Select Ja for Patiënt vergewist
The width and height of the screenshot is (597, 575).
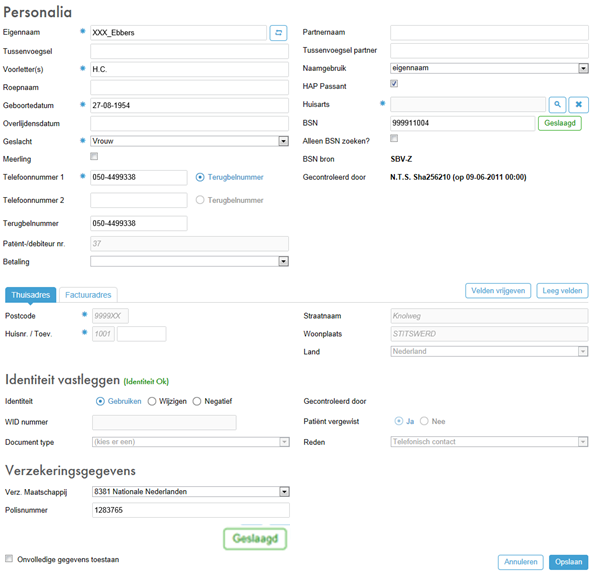pos(399,421)
